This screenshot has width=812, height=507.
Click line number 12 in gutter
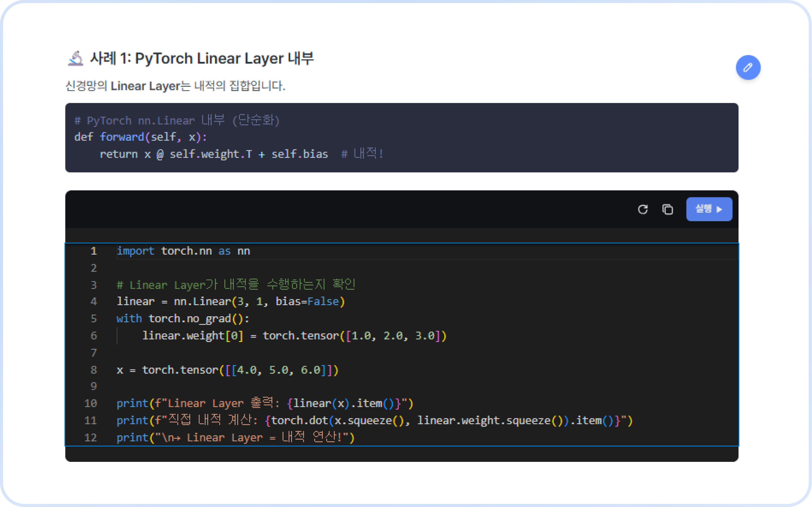coord(90,437)
